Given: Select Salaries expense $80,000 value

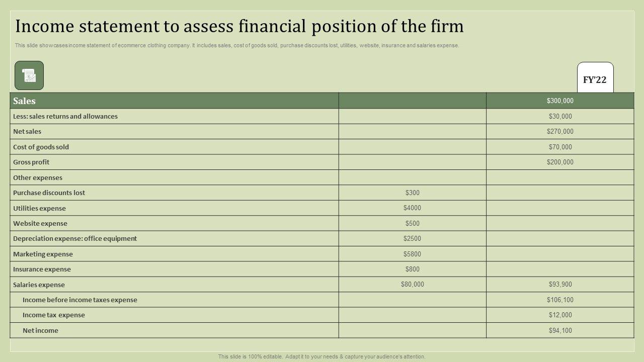Looking at the screenshot, I should (x=412, y=284).
